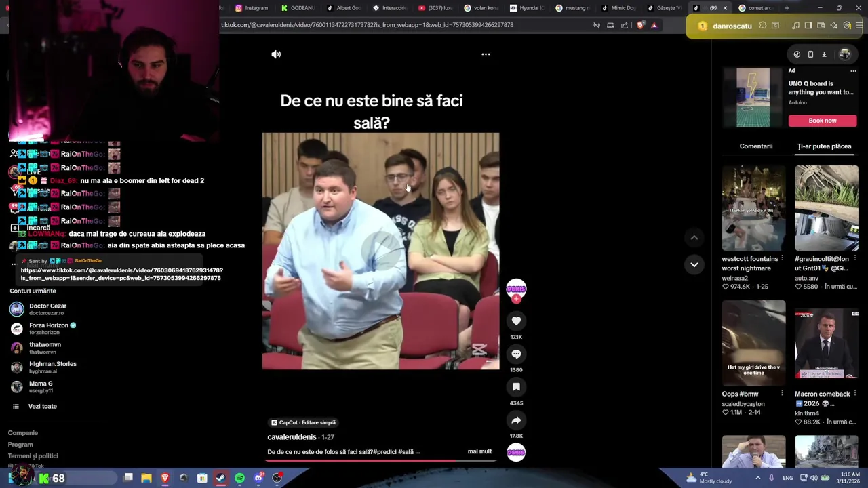Click the phone app icon in the pill
The width and height of the screenshot is (868, 488).
tap(810, 54)
